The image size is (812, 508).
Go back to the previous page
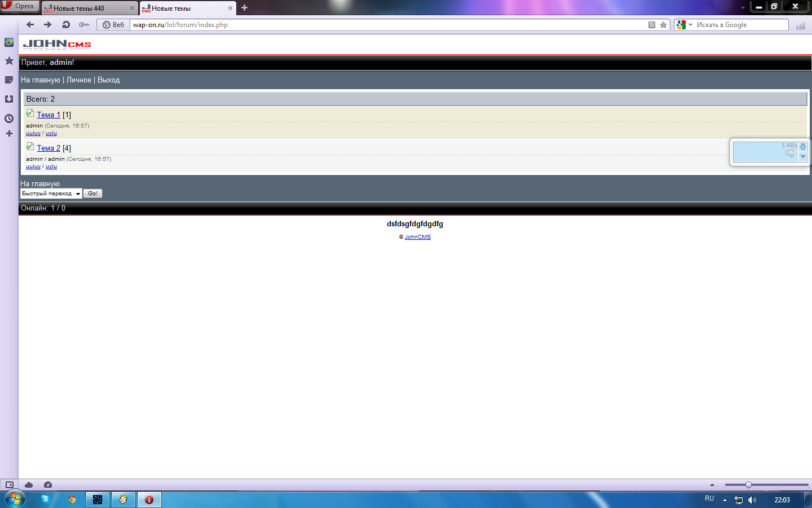[x=30, y=25]
